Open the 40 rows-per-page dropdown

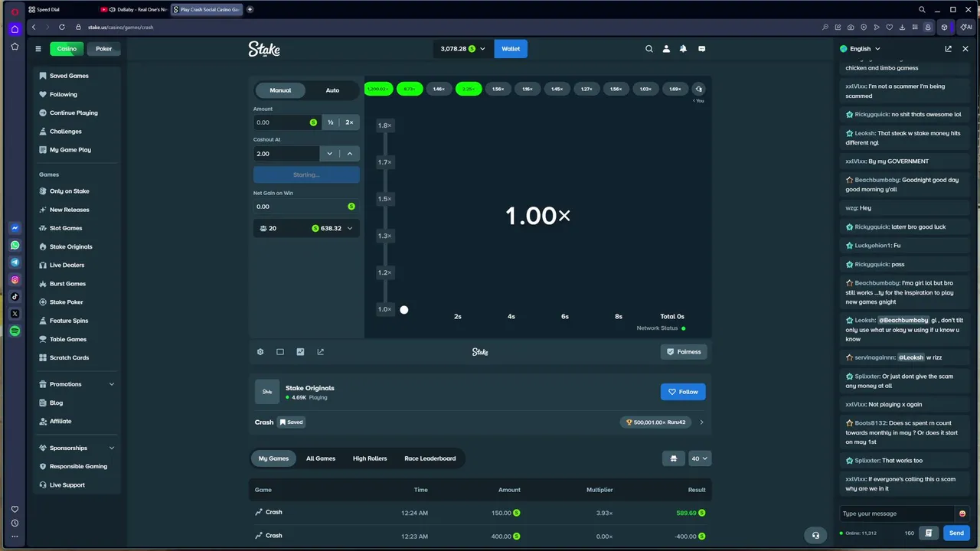pos(701,458)
